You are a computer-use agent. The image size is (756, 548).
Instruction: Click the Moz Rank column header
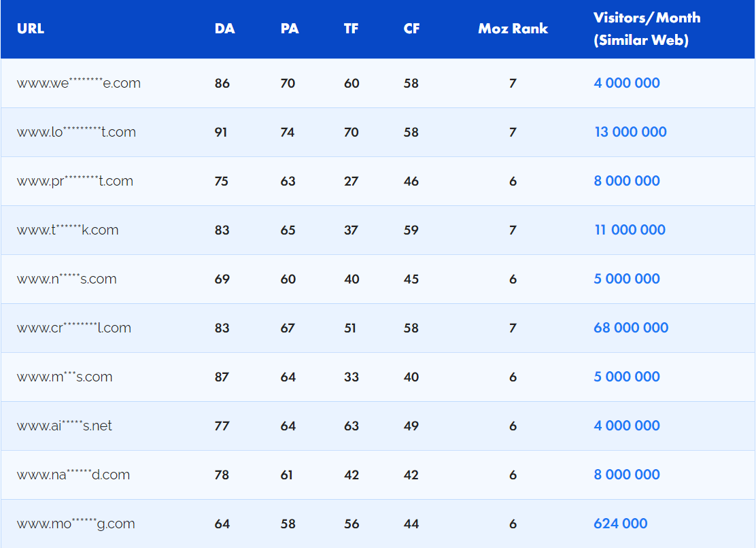pyautogui.click(x=513, y=29)
